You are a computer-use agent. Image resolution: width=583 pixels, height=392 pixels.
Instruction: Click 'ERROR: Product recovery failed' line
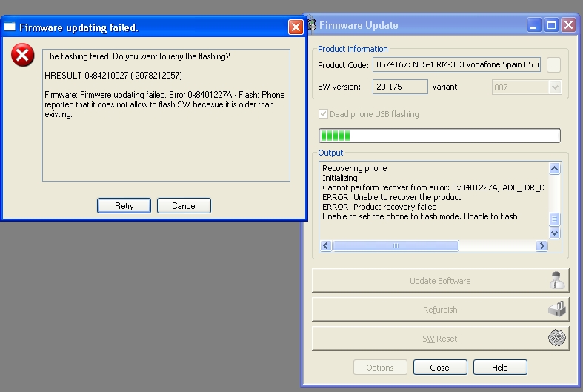coord(379,207)
